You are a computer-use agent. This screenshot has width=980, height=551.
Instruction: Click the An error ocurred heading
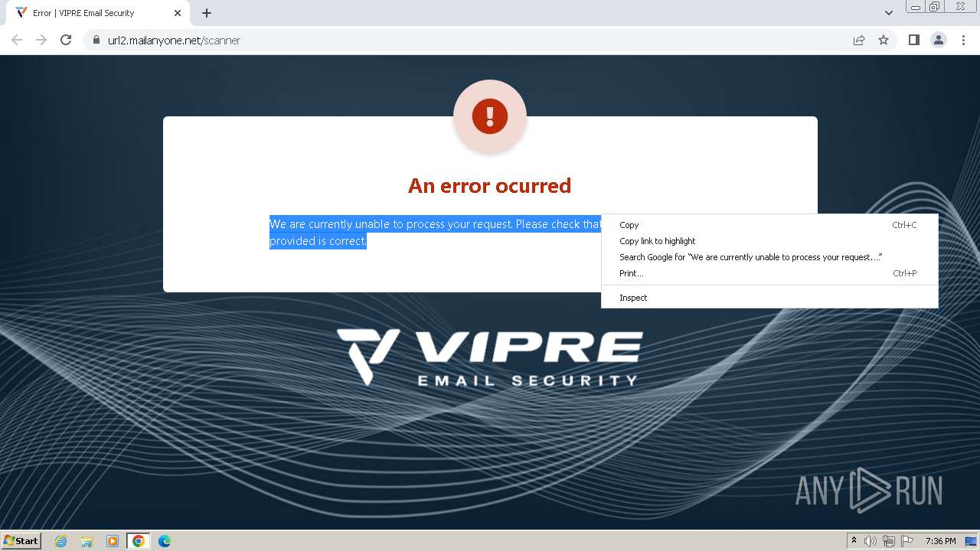click(490, 186)
